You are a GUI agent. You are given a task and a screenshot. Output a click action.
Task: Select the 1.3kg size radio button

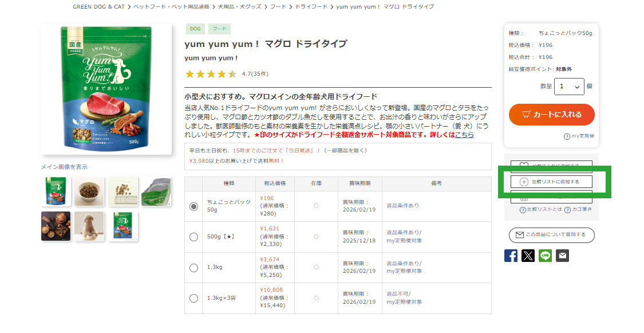194,268
